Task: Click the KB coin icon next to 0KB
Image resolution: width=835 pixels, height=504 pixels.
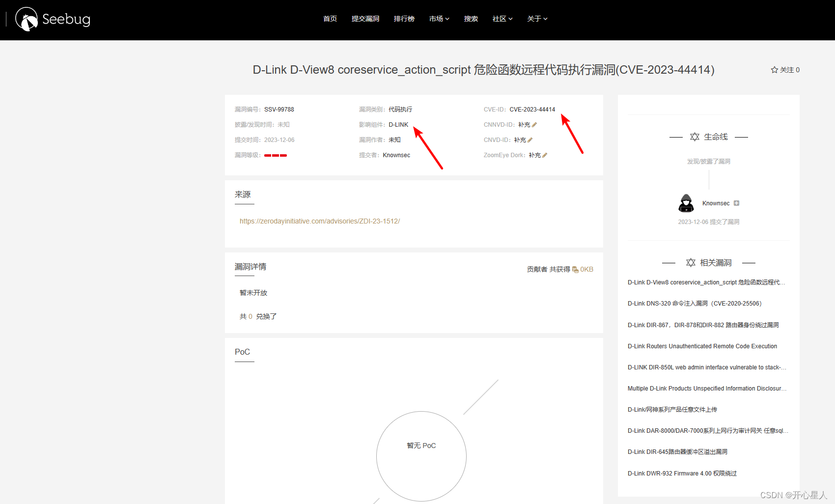Action: tap(575, 270)
